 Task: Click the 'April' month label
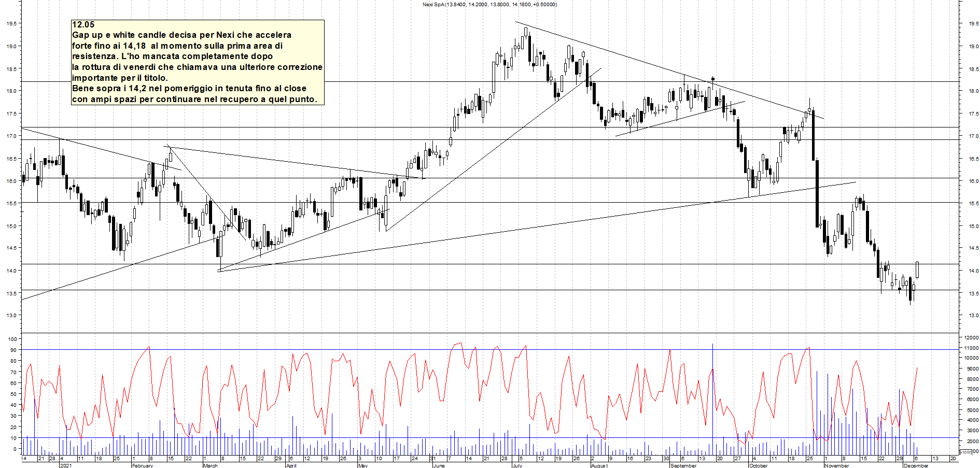pyautogui.click(x=291, y=465)
